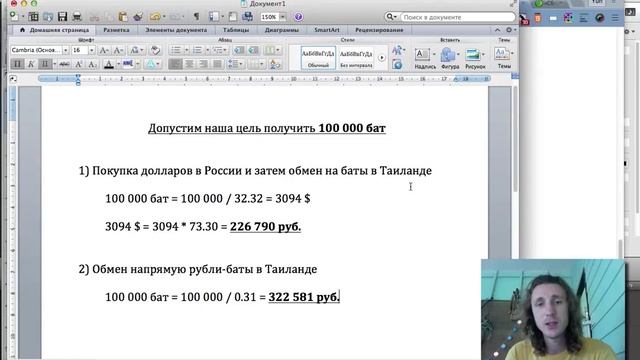Pick the font color swatch
The width and height of the screenshot is (640, 360).
109,64
